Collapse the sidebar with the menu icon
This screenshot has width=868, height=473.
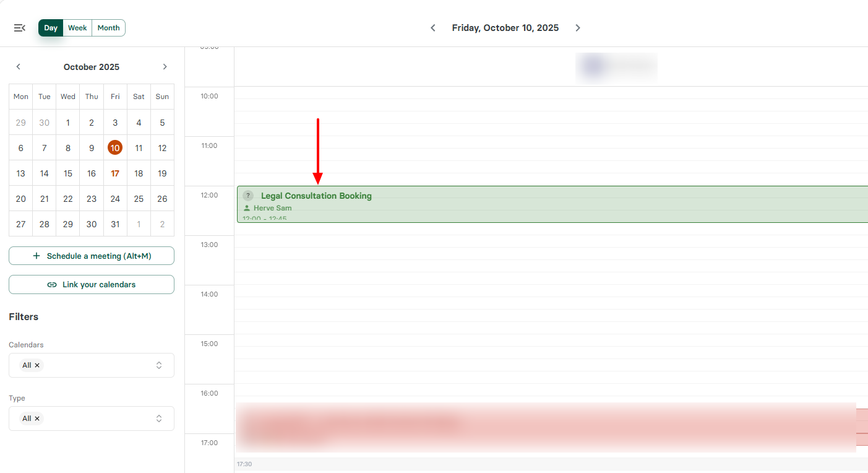coord(19,28)
